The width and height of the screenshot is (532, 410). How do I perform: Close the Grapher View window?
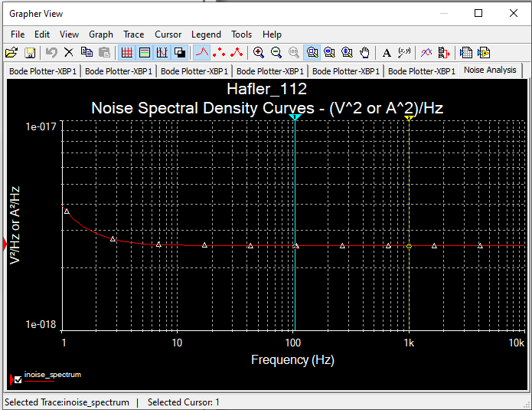[x=514, y=13]
